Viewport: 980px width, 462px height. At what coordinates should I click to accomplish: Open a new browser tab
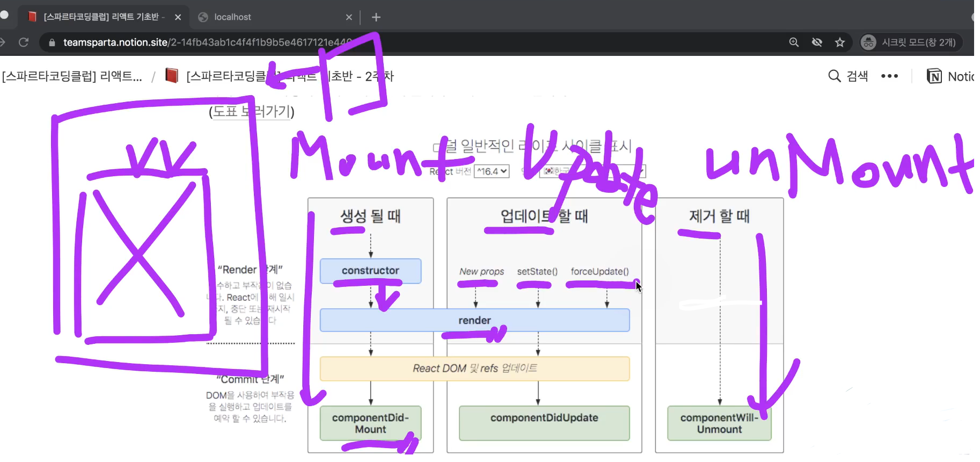pyautogui.click(x=376, y=17)
